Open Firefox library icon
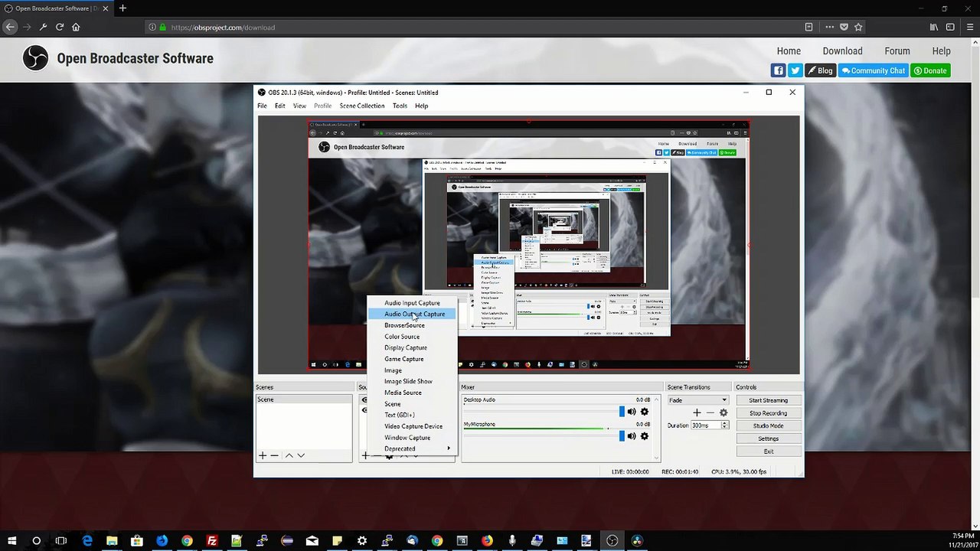 coord(934,27)
